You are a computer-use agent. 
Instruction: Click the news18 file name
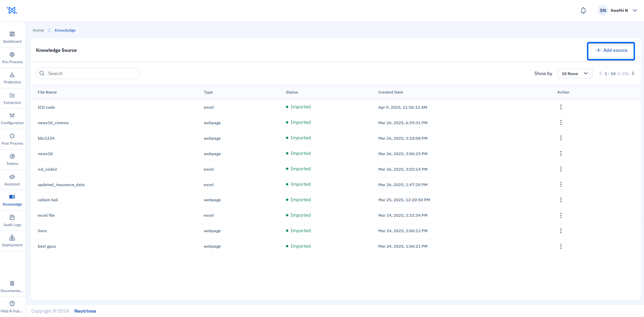(x=45, y=154)
